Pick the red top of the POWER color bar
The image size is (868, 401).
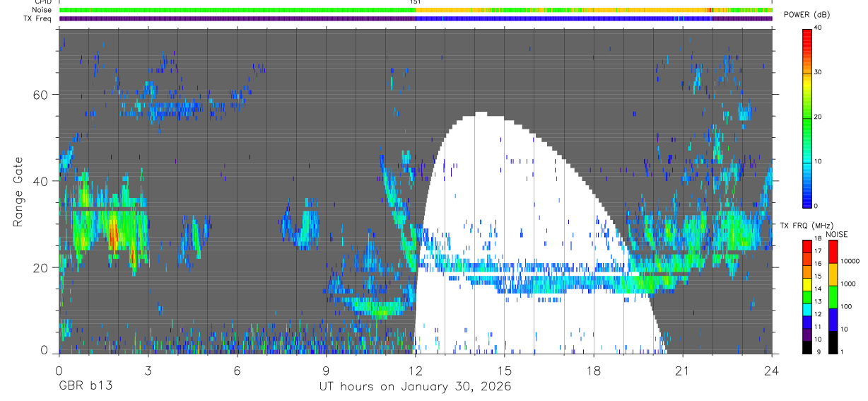click(808, 35)
